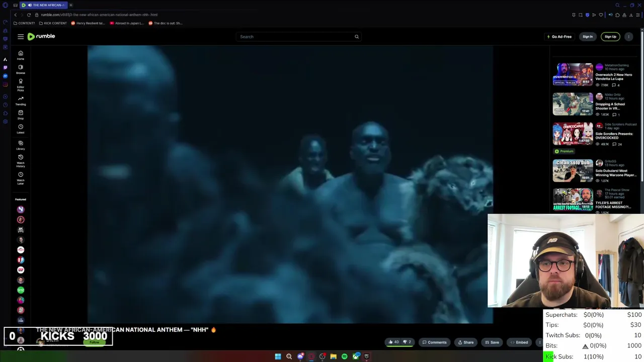Viewport: 644px width, 362px height.
Task: Switch to THE NEW AFRICAN browser tab
Action: (x=44, y=5)
